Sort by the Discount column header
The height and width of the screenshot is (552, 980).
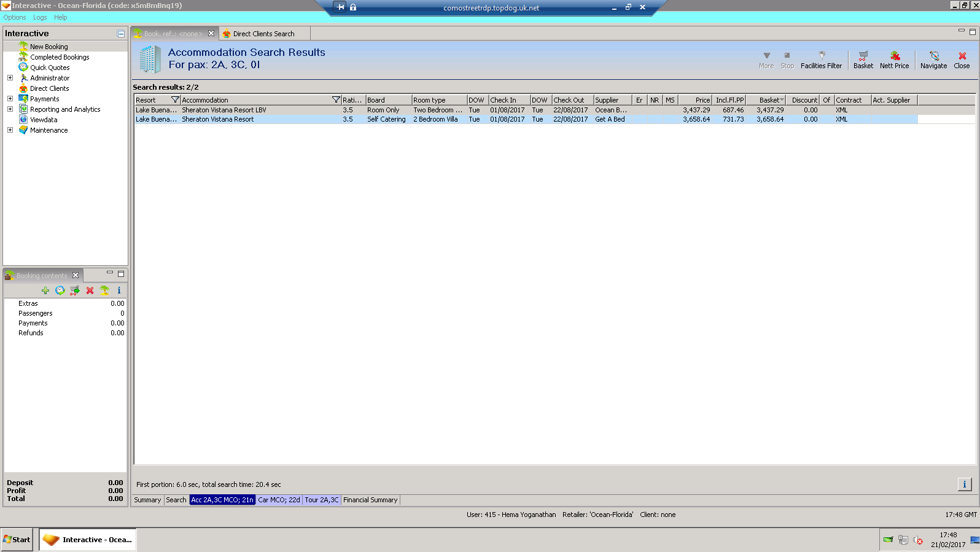click(x=803, y=100)
